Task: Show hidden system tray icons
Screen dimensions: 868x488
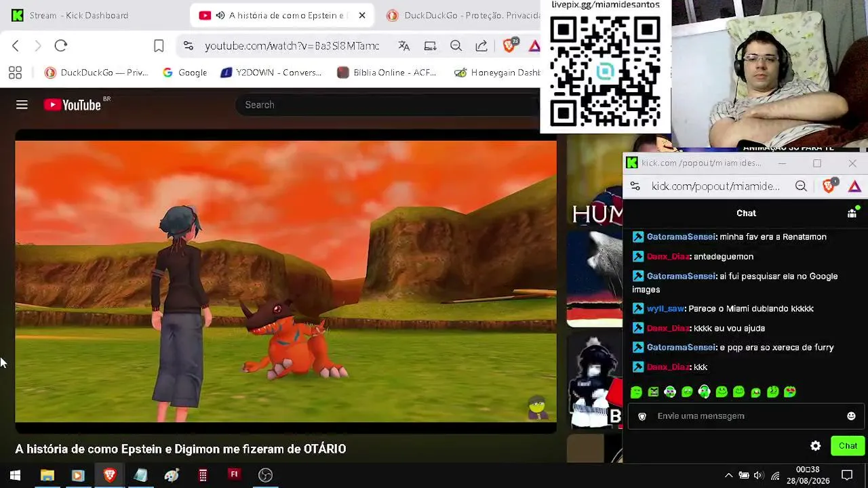Action: 728,475
